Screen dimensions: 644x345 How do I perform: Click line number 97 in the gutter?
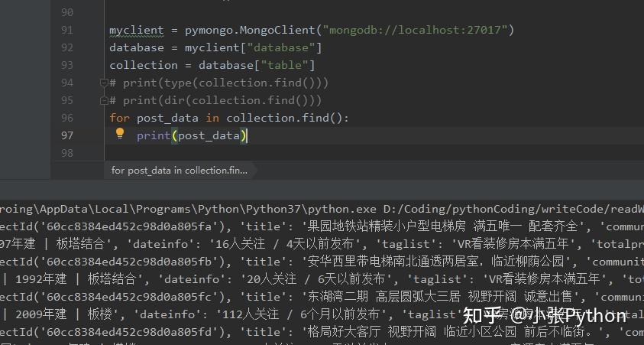coord(67,135)
